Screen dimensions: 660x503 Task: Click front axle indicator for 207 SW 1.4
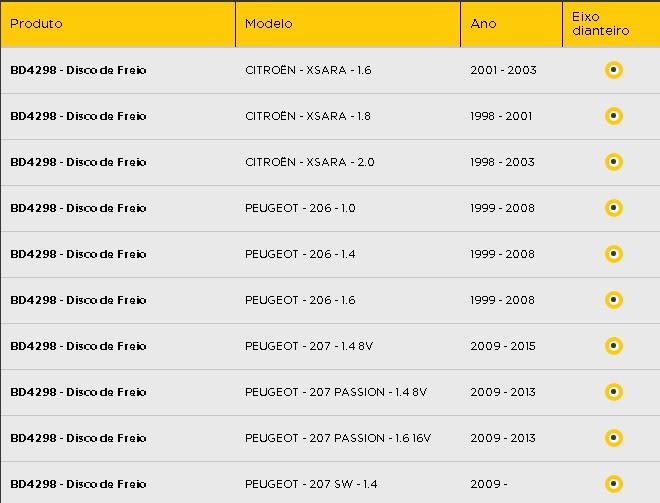pyautogui.click(x=614, y=484)
